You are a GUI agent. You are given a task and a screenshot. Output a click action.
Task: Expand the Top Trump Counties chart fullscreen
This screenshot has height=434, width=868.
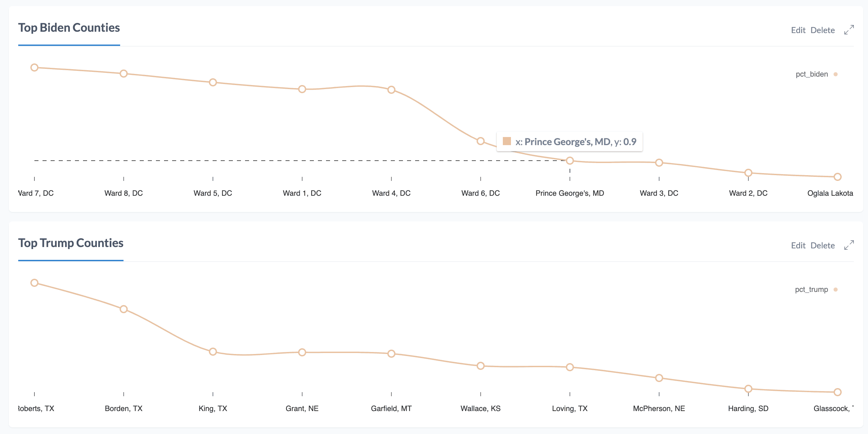coord(849,245)
